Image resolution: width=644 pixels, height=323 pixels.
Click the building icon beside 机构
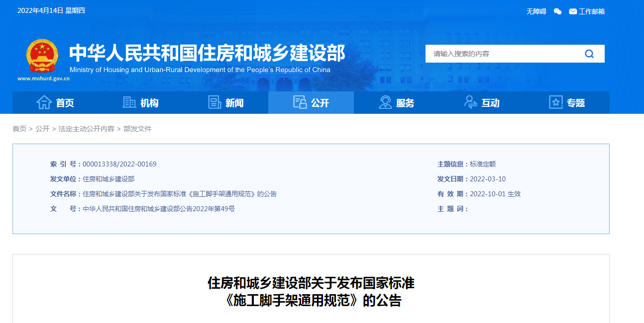coord(129,102)
